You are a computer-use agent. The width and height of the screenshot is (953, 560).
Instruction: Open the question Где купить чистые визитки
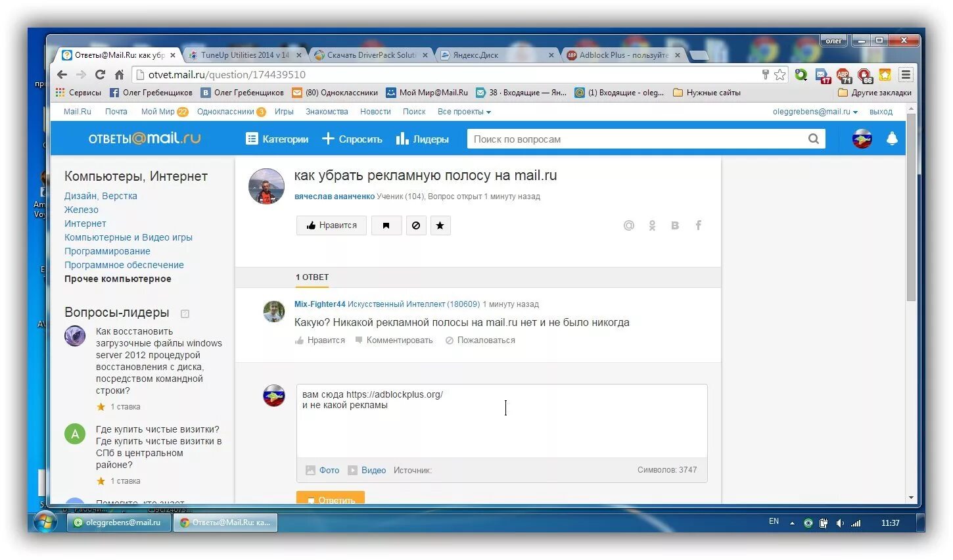tap(159, 447)
